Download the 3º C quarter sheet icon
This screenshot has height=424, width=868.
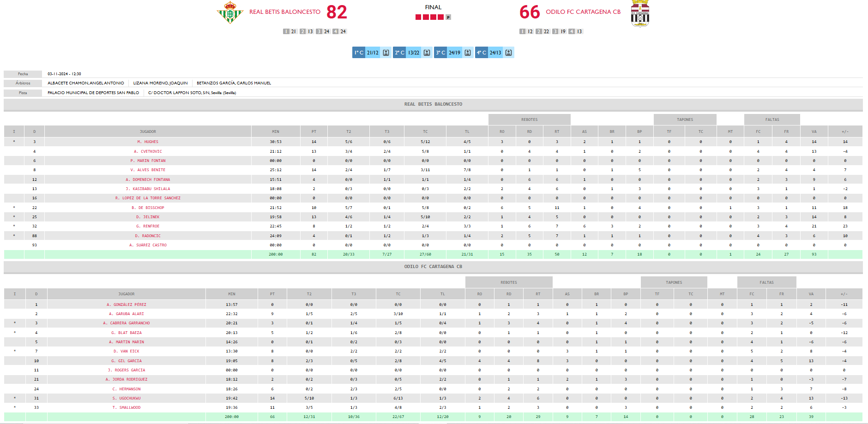pyautogui.click(x=468, y=53)
